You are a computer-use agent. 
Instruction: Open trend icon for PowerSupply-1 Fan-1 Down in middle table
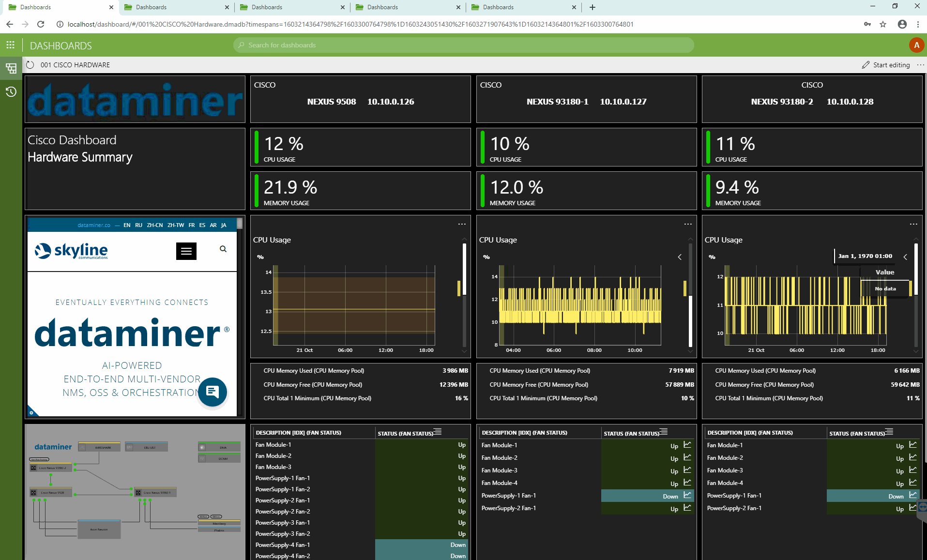coord(687,495)
